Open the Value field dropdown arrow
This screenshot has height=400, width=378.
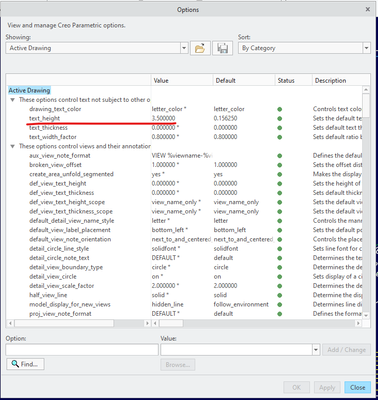pyautogui.click(x=316, y=350)
